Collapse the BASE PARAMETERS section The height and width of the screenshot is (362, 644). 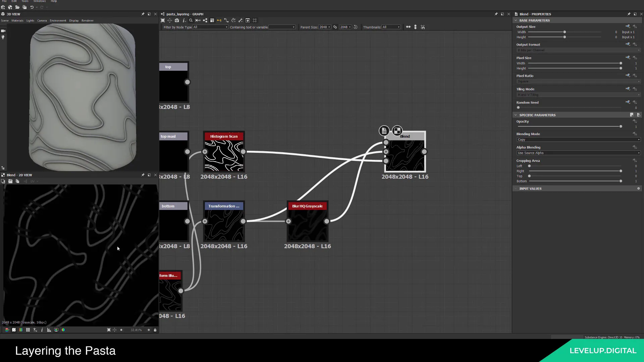tap(516, 20)
